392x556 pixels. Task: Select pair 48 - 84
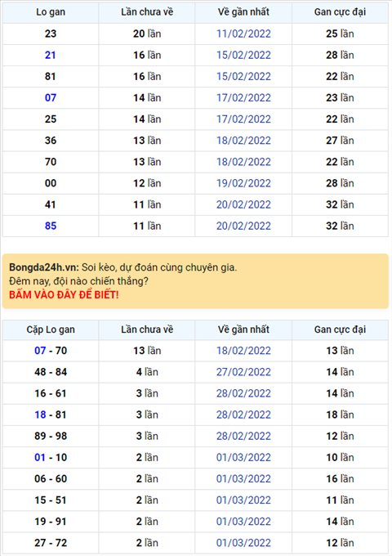coord(51,372)
